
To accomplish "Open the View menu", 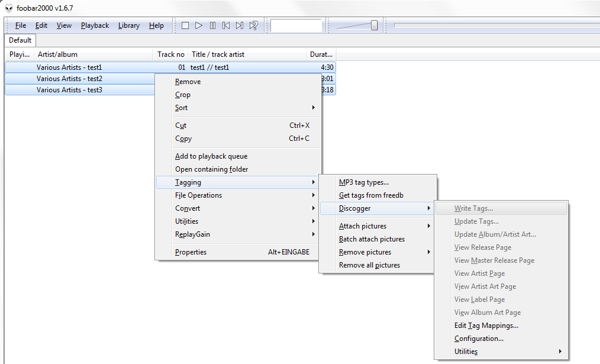I will tap(64, 25).
